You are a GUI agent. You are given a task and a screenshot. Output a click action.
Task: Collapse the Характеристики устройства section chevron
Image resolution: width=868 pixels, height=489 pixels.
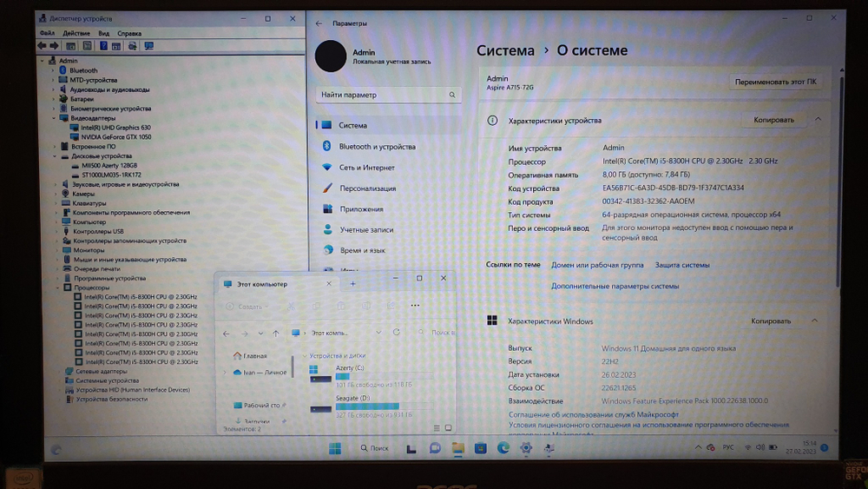pyautogui.click(x=818, y=120)
